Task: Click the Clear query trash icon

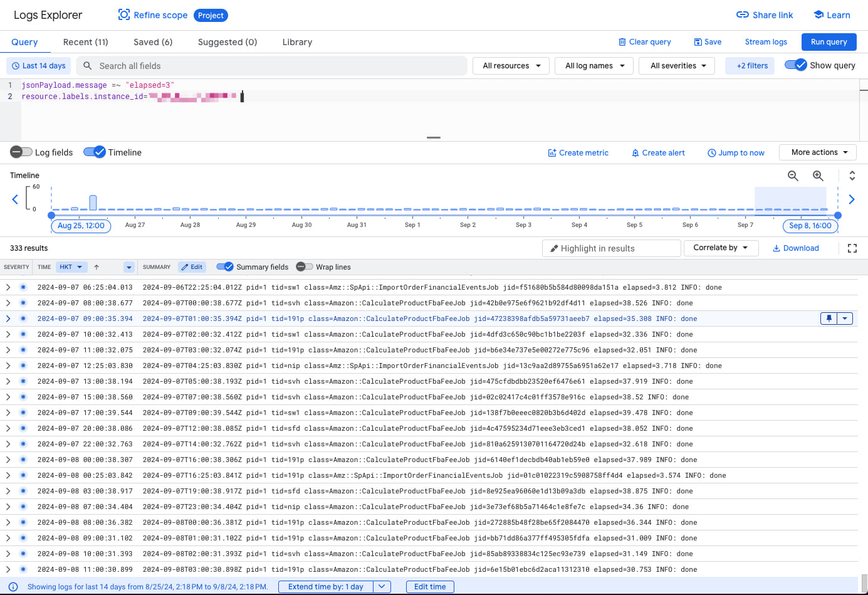Action: [622, 42]
